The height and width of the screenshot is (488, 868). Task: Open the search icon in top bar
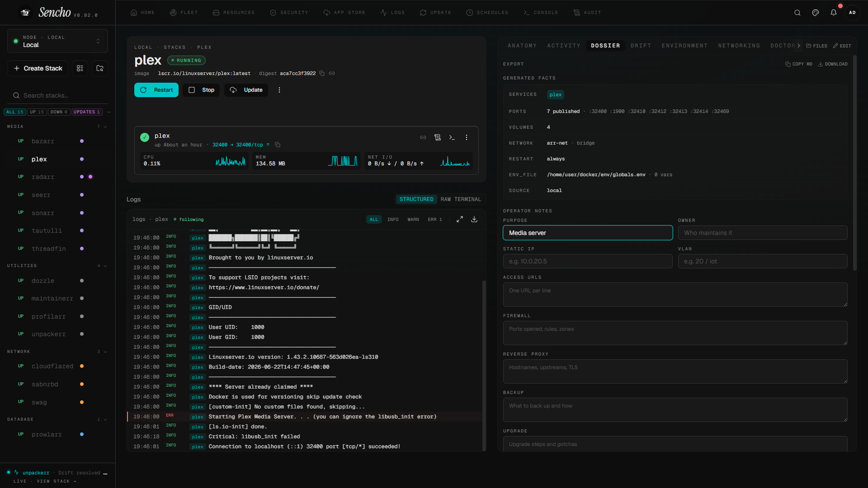click(x=797, y=13)
